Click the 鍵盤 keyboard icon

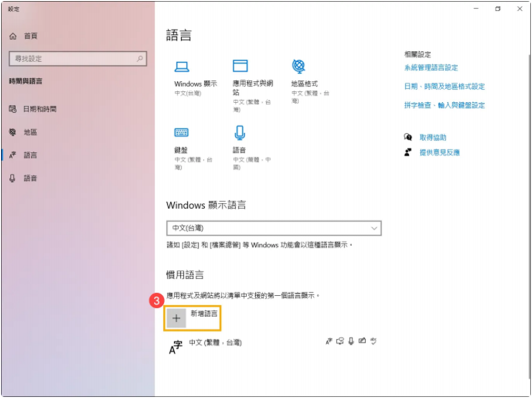coord(181,133)
